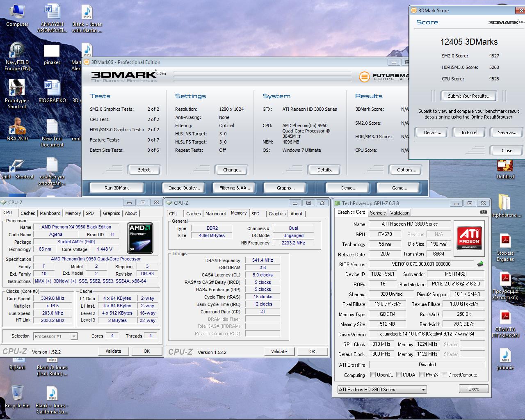Click Save as... in 3DMark Score
The width and height of the screenshot is (525, 420).
point(507,132)
